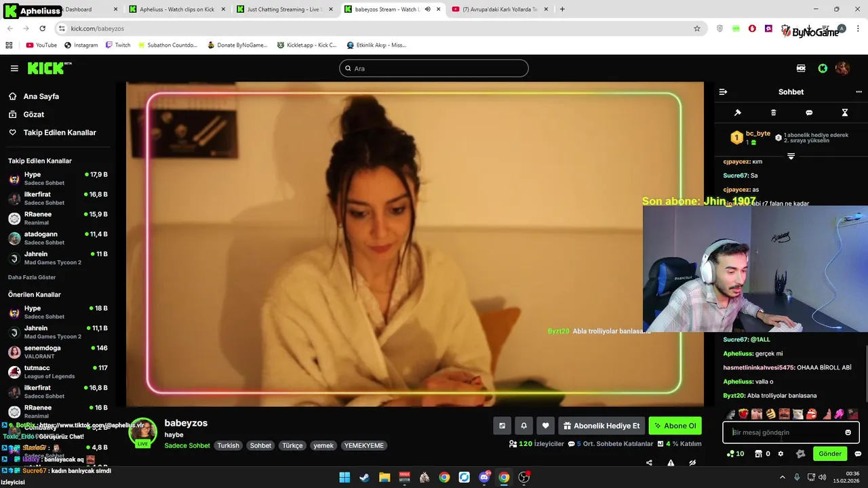The width and height of the screenshot is (868, 488).
Task: Toggle notification bell for babeyzos
Action: [x=524, y=426]
